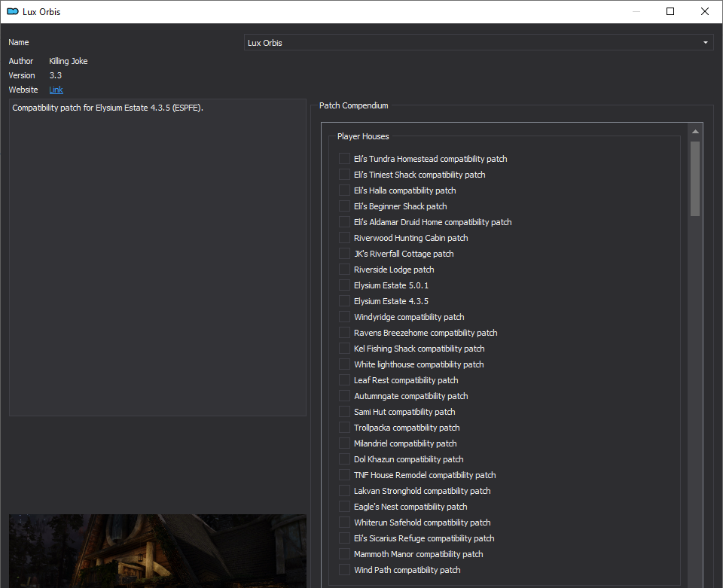Click the cabin preview image

157,551
